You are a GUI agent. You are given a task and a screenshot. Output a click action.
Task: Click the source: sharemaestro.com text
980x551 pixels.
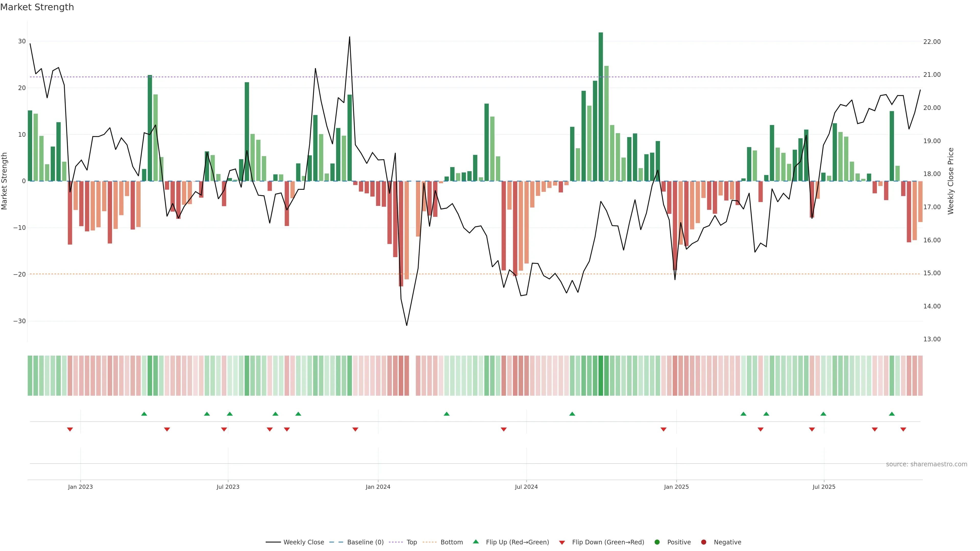926,464
